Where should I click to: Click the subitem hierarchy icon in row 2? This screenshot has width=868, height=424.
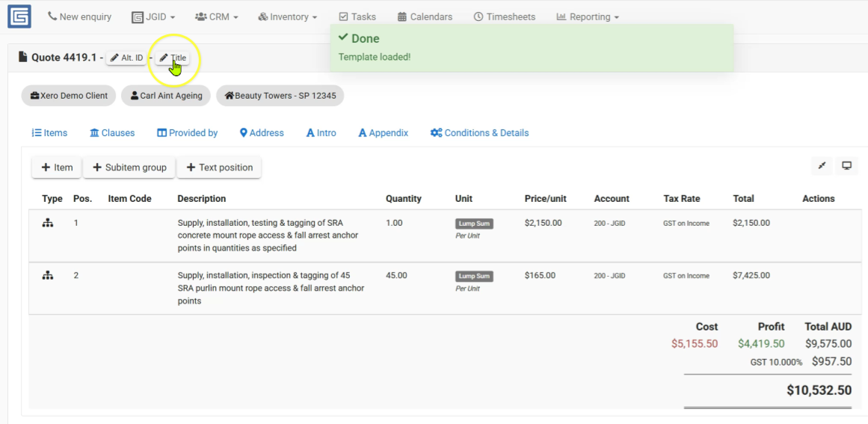pos(48,275)
